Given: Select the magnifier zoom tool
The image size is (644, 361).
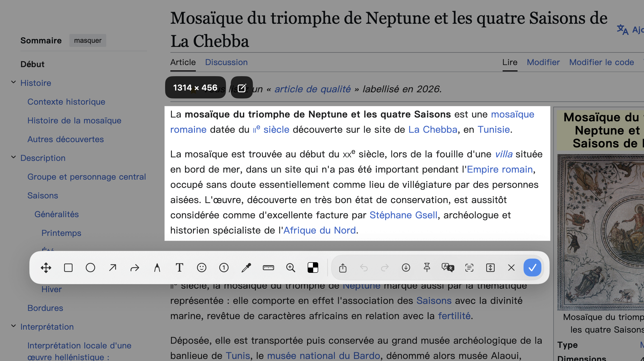Looking at the screenshot, I should coord(291,268).
